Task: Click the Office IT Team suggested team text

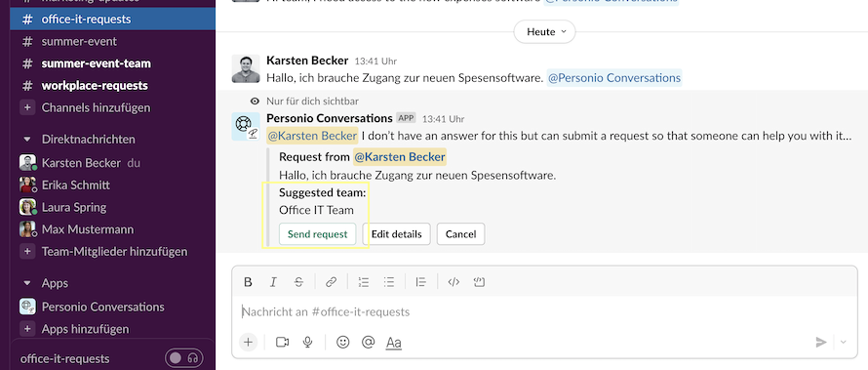Action: coord(316,210)
